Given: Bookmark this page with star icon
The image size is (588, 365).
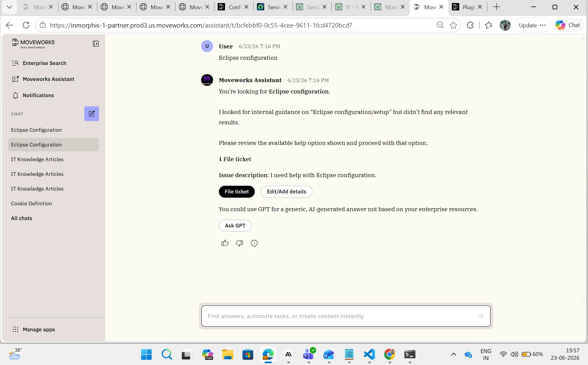Looking at the screenshot, I should tap(453, 25).
